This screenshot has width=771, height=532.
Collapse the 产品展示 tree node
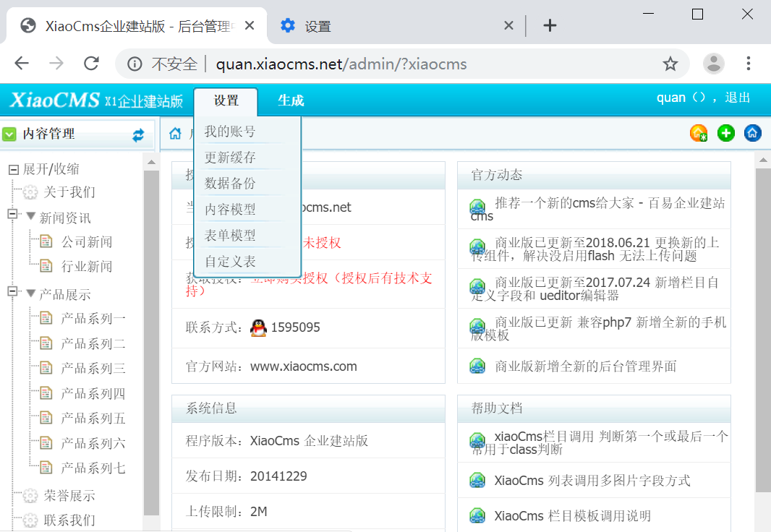(13, 291)
